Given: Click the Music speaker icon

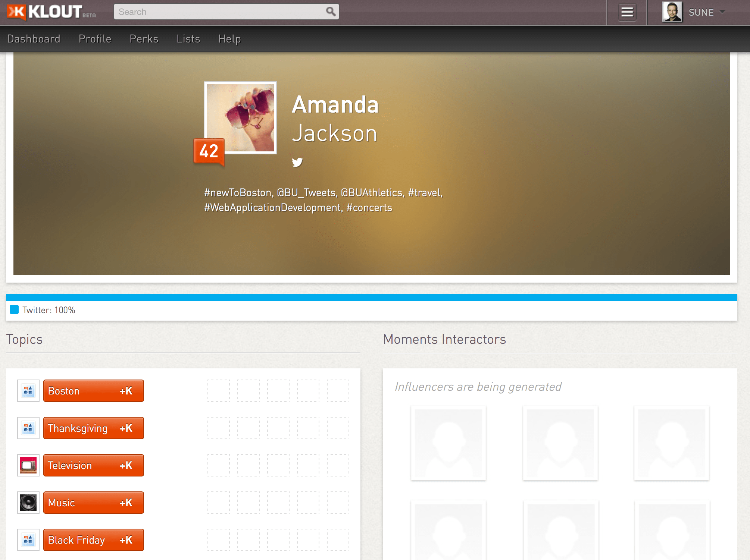Looking at the screenshot, I should pyautogui.click(x=28, y=503).
